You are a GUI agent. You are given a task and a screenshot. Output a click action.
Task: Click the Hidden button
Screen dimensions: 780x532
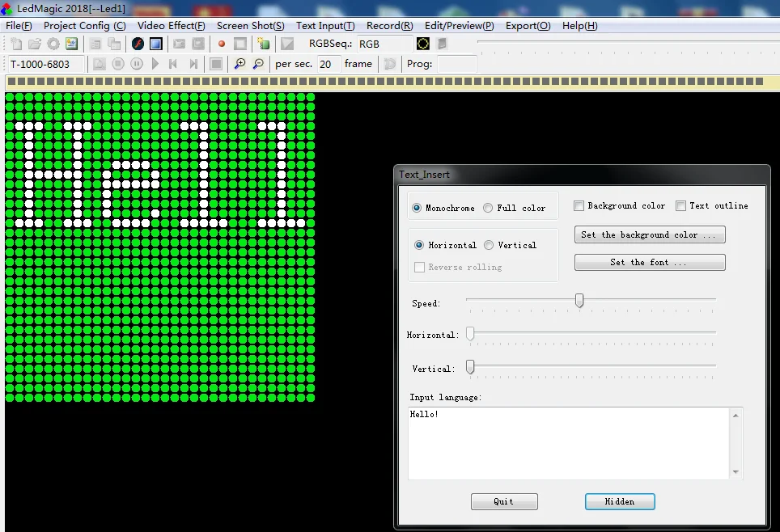620,501
